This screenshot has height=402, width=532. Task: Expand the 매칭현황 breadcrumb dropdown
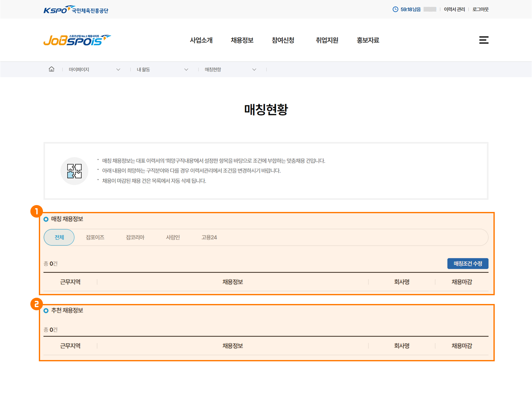pyautogui.click(x=254, y=70)
